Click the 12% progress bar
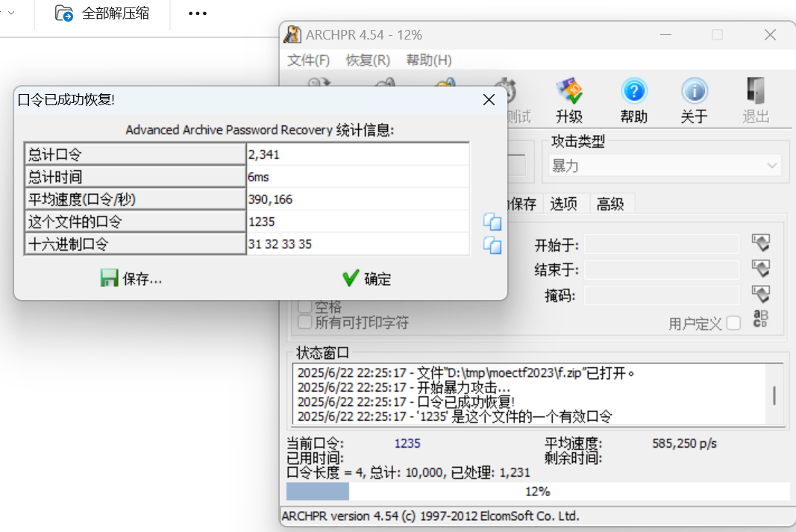 click(538, 492)
